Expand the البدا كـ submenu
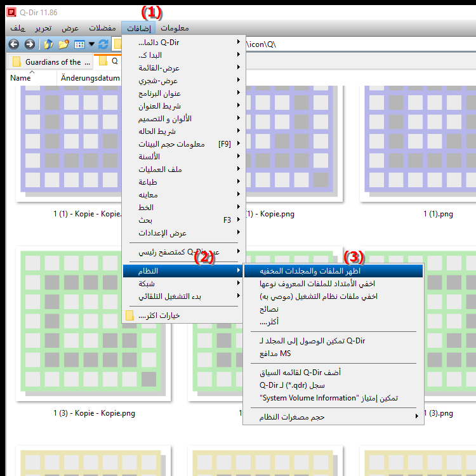Screen dimensions: 476x476 (x=183, y=55)
